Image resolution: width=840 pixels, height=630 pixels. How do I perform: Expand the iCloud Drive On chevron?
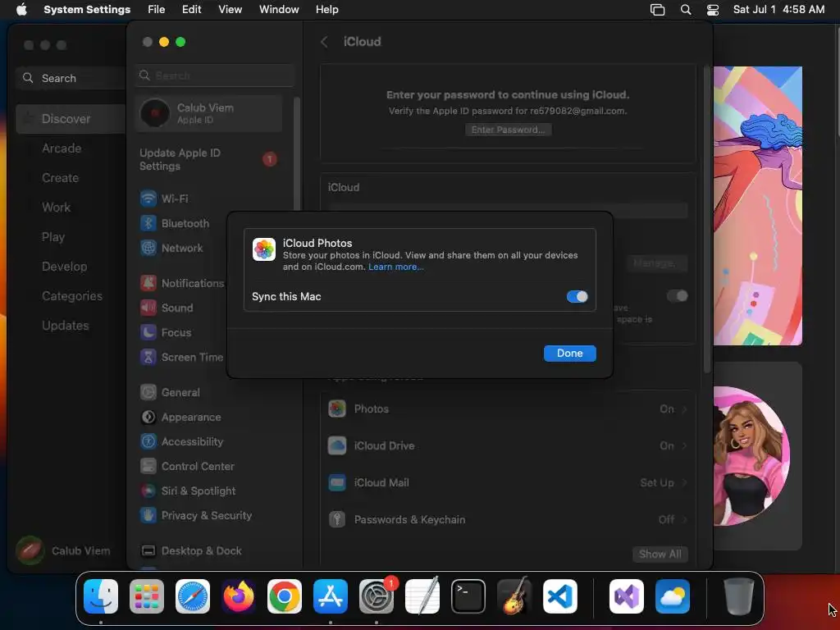click(x=684, y=446)
